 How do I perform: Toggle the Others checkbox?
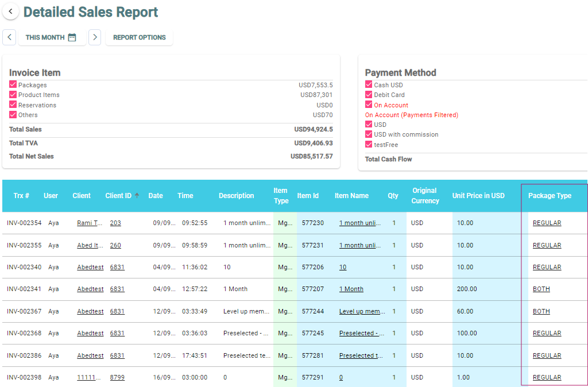13,114
